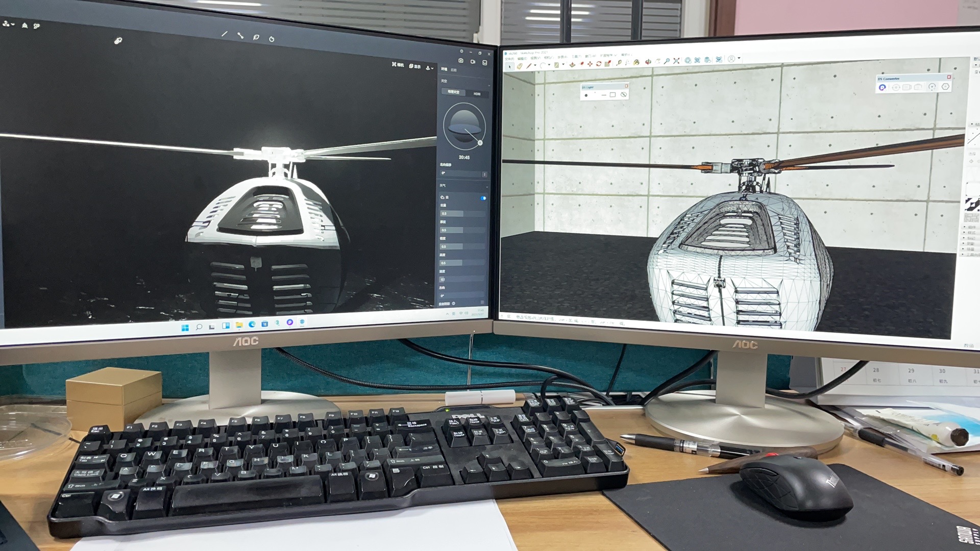Image resolution: width=980 pixels, height=551 pixels.
Task: Select the Shapes rectangle tool in SketchUp
Action: click(x=556, y=65)
